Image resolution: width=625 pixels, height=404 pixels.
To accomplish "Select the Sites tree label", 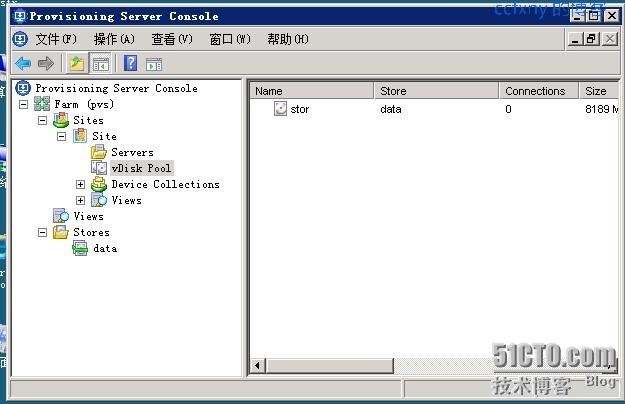I will point(88,120).
